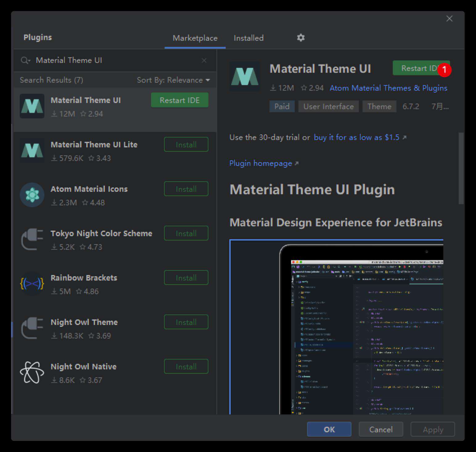This screenshot has width=476, height=452.
Task: Close the Plugins dialog with X
Action: (x=449, y=18)
